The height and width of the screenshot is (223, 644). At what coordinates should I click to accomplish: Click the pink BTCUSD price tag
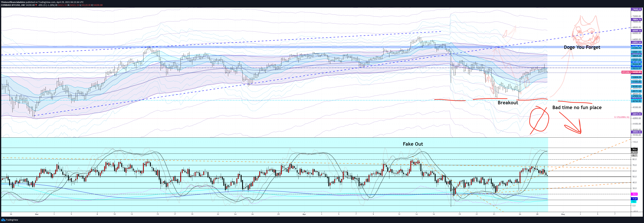coord(626,72)
